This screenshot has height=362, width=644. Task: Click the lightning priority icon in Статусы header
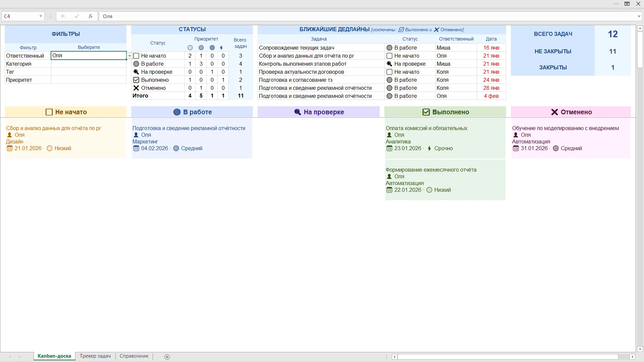click(221, 48)
